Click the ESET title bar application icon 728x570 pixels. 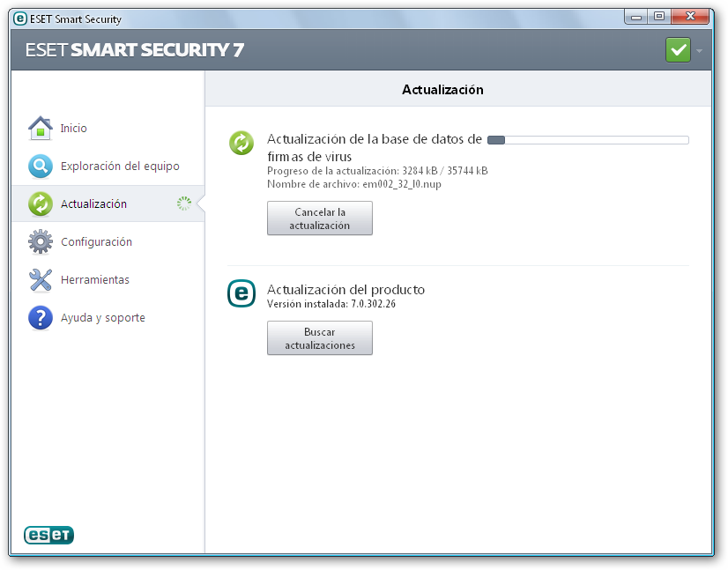pos(20,19)
